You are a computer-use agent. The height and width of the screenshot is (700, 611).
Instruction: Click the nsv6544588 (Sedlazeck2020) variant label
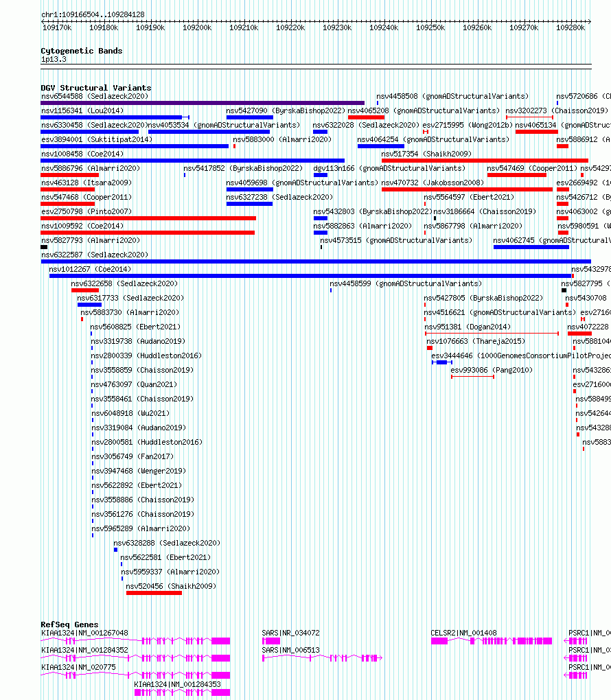coord(95,97)
